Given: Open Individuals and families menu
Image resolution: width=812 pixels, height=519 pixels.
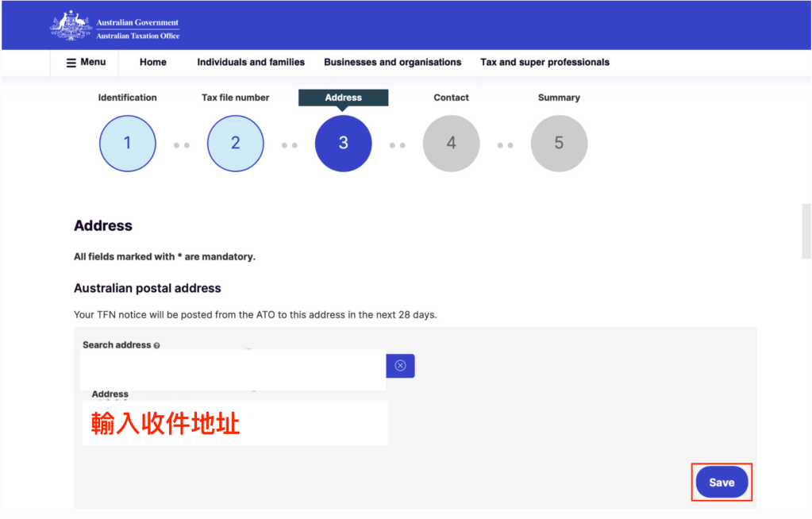Looking at the screenshot, I should click(251, 62).
